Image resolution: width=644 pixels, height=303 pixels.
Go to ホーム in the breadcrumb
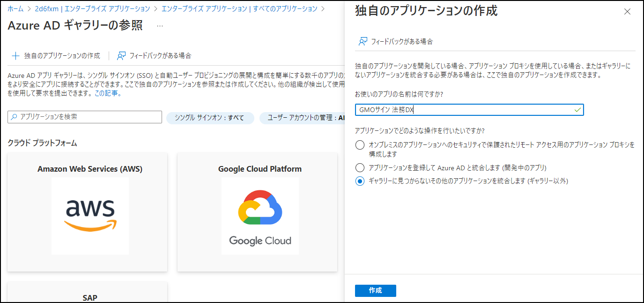pyautogui.click(x=15, y=9)
